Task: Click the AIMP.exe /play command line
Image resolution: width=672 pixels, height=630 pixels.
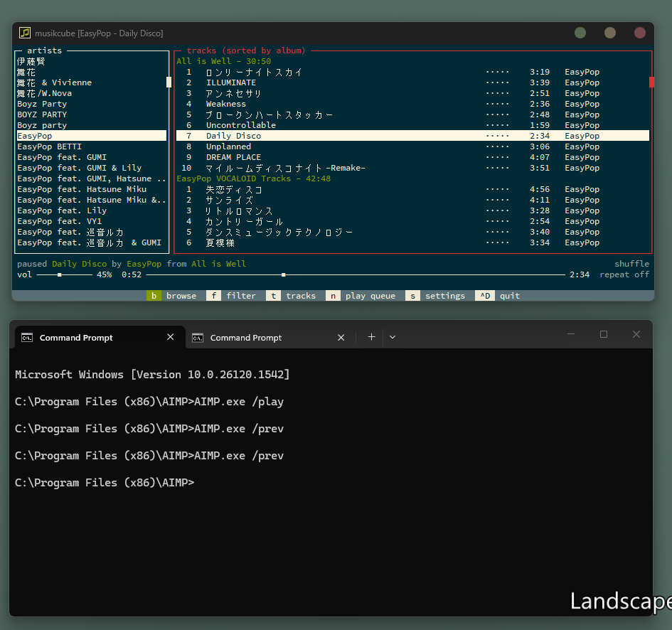Action: tap(149, 402)
